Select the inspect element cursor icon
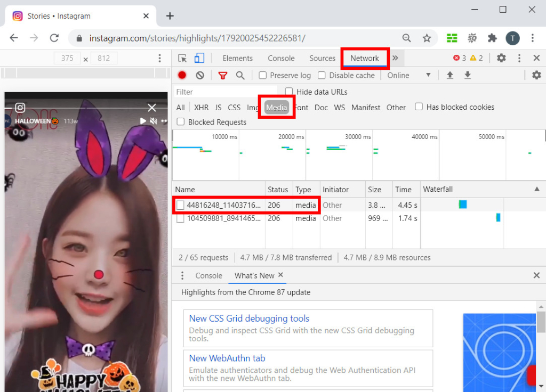The image size is (546, 392). (182, 58)
